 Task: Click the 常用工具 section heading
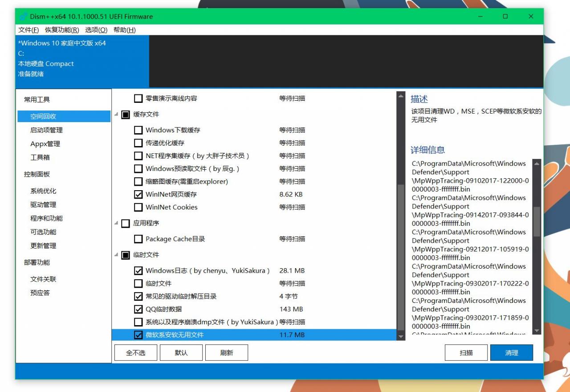[37, 100]
